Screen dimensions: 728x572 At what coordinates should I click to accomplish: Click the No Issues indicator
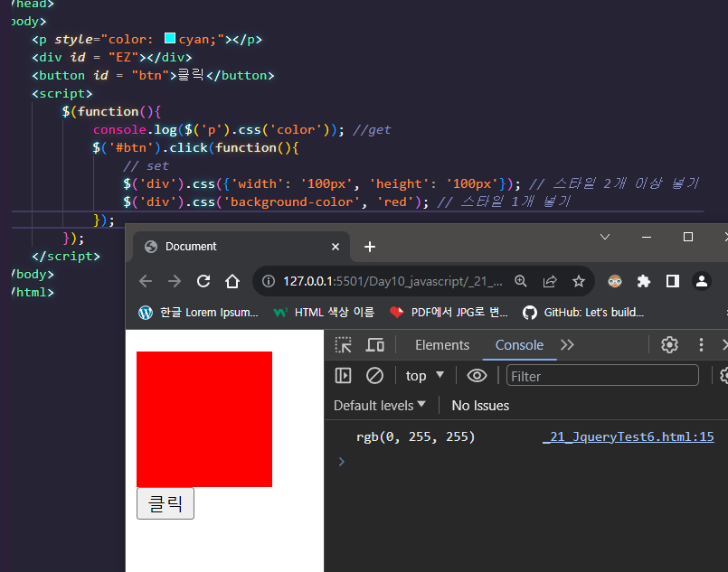tap(480, 406)
